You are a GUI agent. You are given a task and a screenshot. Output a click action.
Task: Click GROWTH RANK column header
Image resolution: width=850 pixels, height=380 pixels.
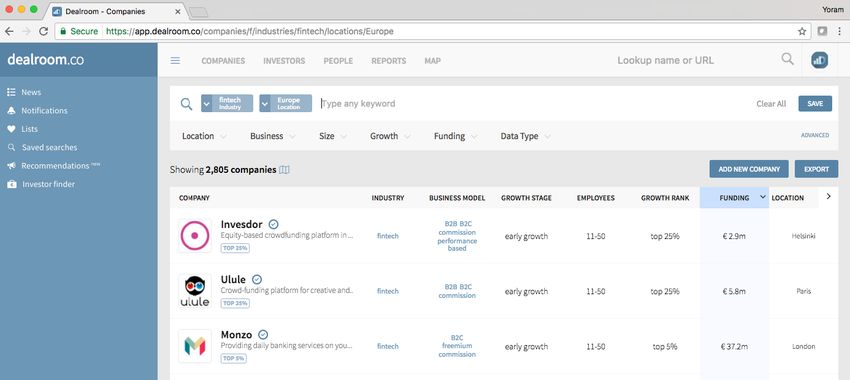tap(665, 198)
